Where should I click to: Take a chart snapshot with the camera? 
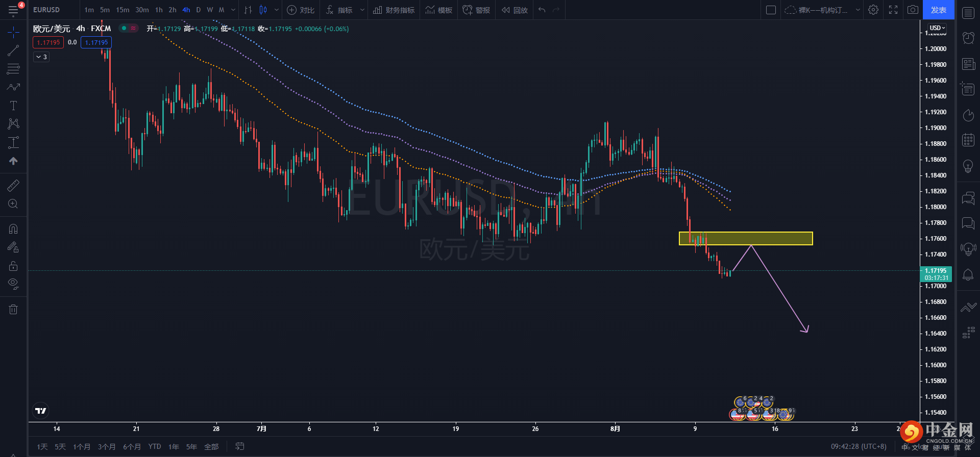click(913, 10)
